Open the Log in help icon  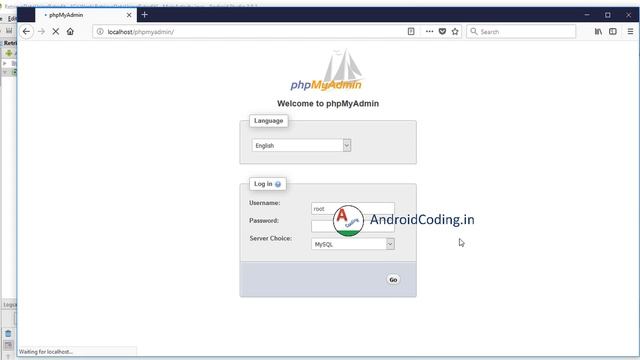(278, 184)
